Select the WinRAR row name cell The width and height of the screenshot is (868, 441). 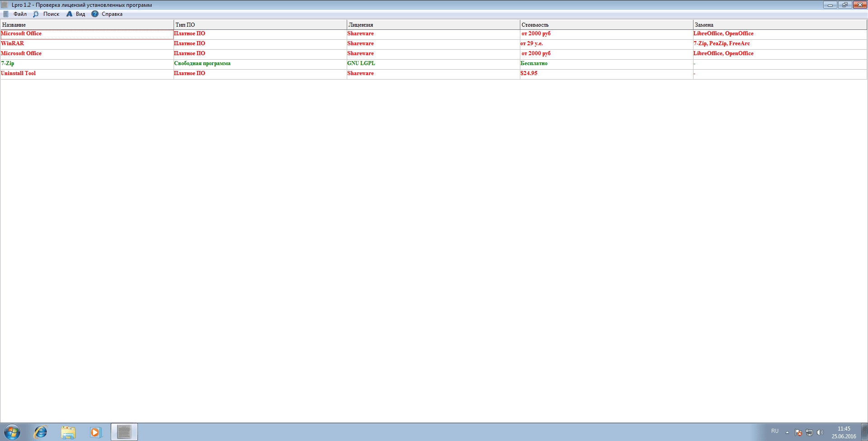click(x=87, y=44)
